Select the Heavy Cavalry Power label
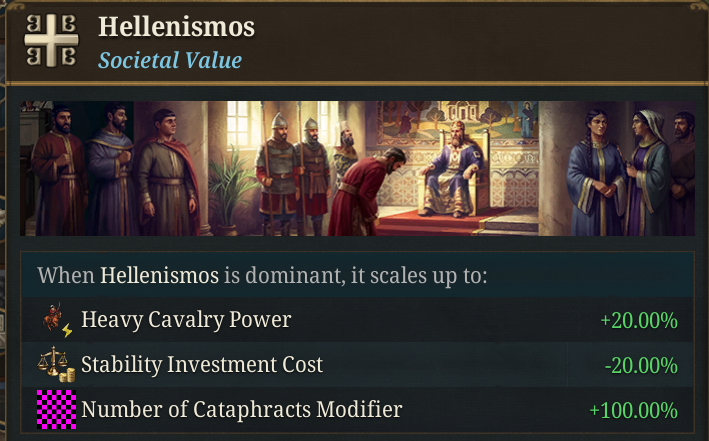 pyautogui.click(x=186, y=321)
